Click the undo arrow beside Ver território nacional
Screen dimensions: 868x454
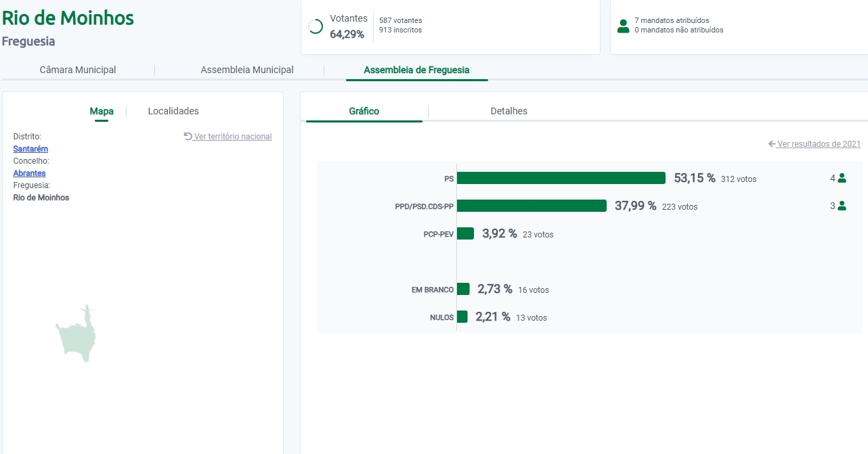(x=188, y=136)
